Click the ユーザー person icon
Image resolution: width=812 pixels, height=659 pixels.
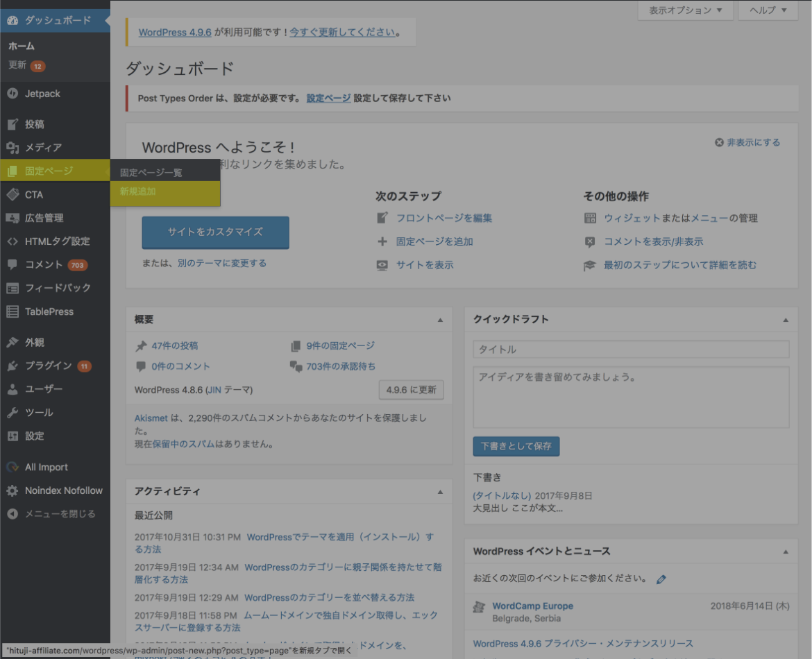pos(12,389)
